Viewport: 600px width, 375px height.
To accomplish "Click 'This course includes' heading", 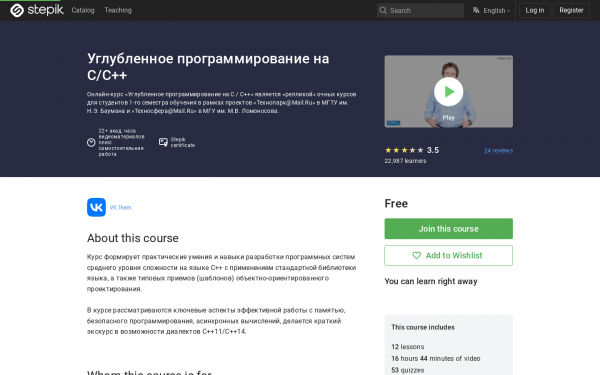I will 423,327.
